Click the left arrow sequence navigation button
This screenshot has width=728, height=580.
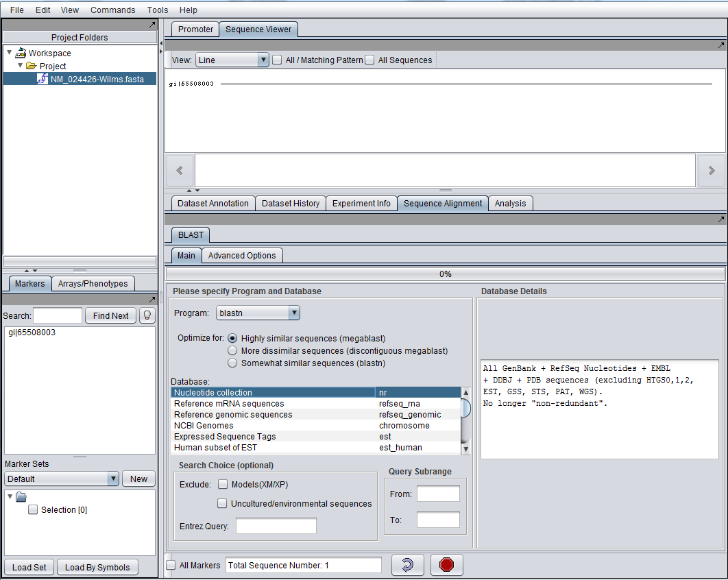click(180, 171)
